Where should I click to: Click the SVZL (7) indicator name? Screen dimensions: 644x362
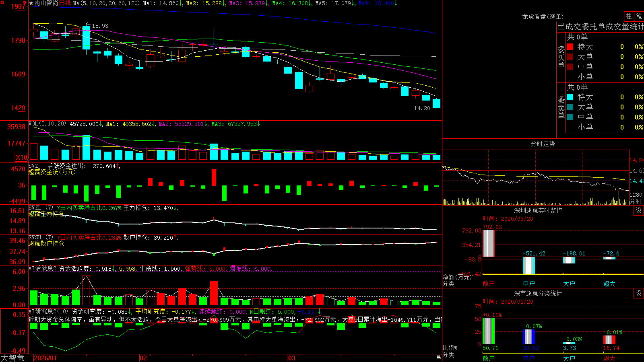click(x=41, y=208)
